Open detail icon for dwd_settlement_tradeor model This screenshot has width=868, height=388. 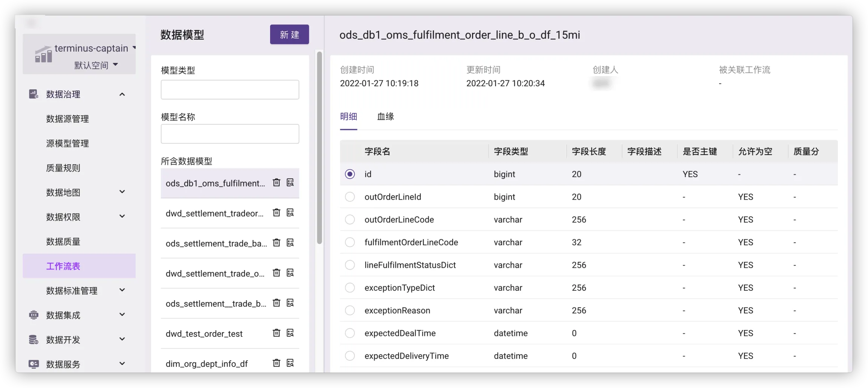pyautogui.click(x=290, y=213)
